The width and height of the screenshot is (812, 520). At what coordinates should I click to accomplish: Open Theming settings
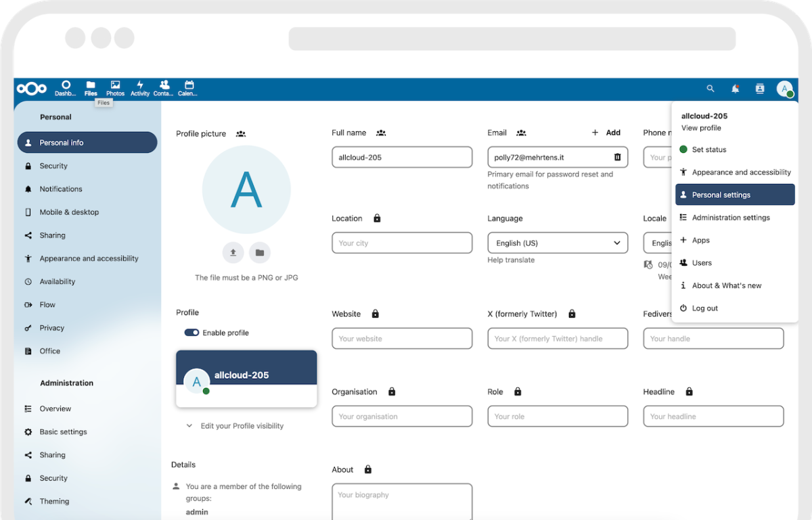click(x=87, y=501)
